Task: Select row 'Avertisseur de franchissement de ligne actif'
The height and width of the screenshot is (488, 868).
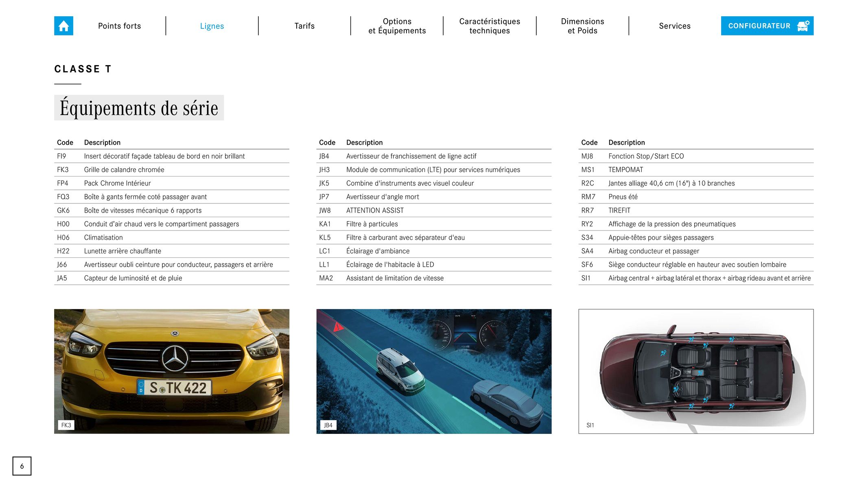Action: 434,156
